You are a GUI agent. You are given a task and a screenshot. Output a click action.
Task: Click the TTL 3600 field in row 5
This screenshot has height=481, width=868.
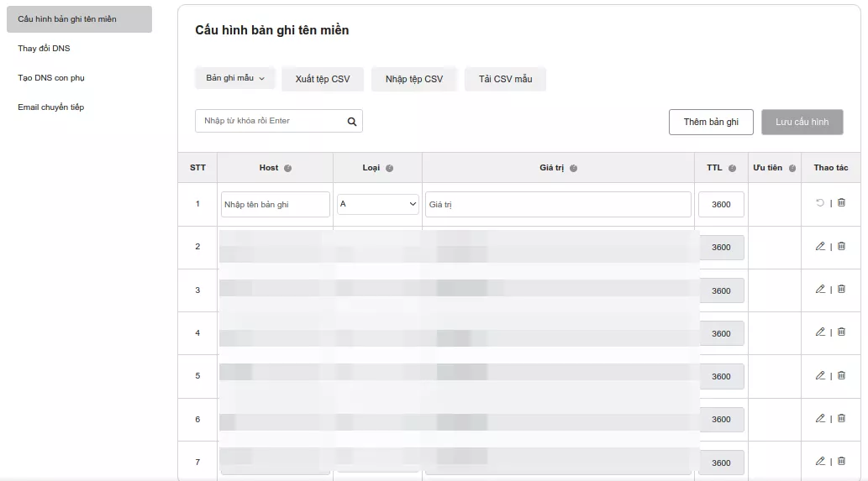721,377
